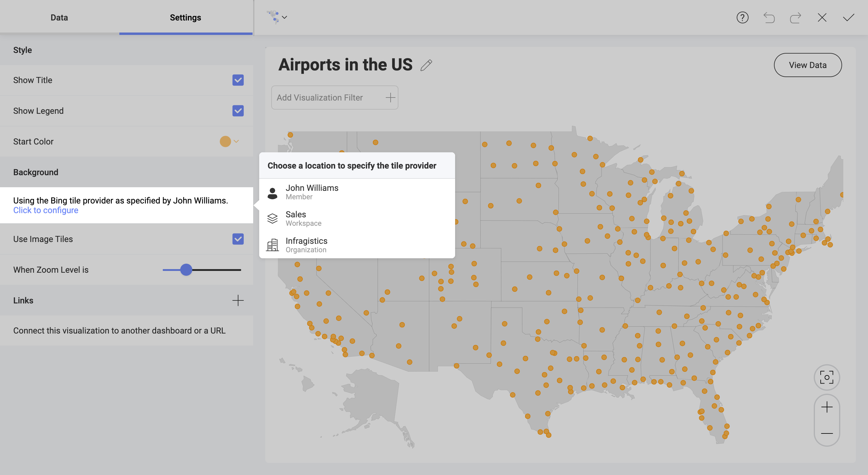The image size is (868, 475).
Task: Follow the Click to configure link
Action: tap(46, 210)
